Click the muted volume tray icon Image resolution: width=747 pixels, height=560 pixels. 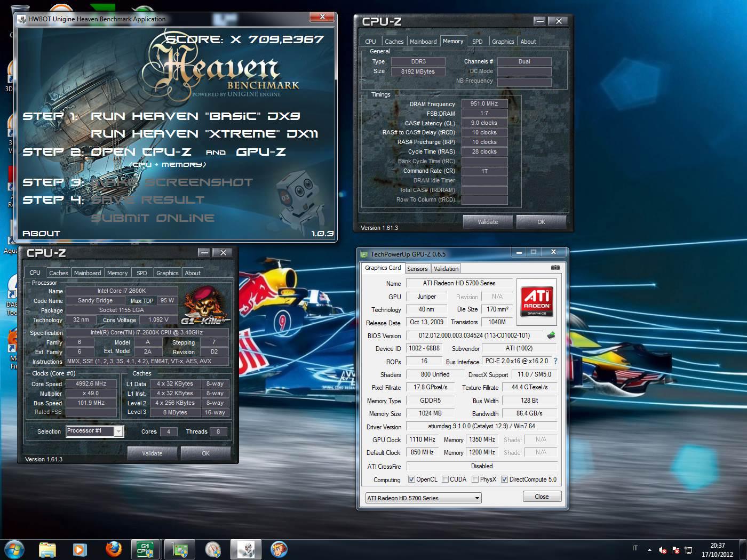[662, 550]
